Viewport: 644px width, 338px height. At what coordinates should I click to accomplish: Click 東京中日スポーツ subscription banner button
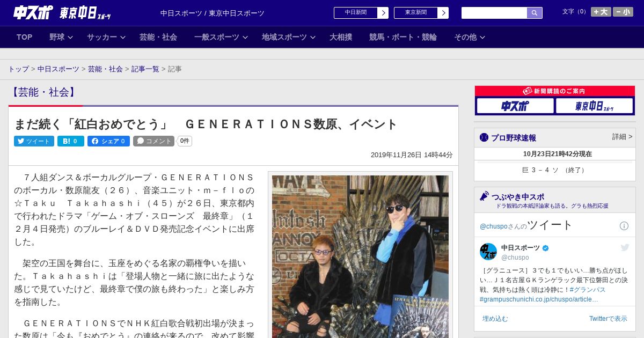(x=594, y=106)
